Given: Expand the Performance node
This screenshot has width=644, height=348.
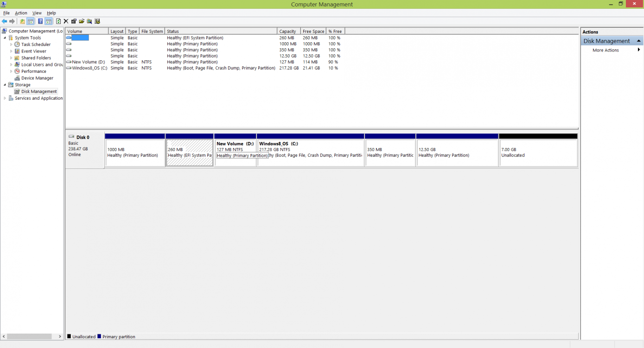Looking at the screenshot, I should [11, 71].
